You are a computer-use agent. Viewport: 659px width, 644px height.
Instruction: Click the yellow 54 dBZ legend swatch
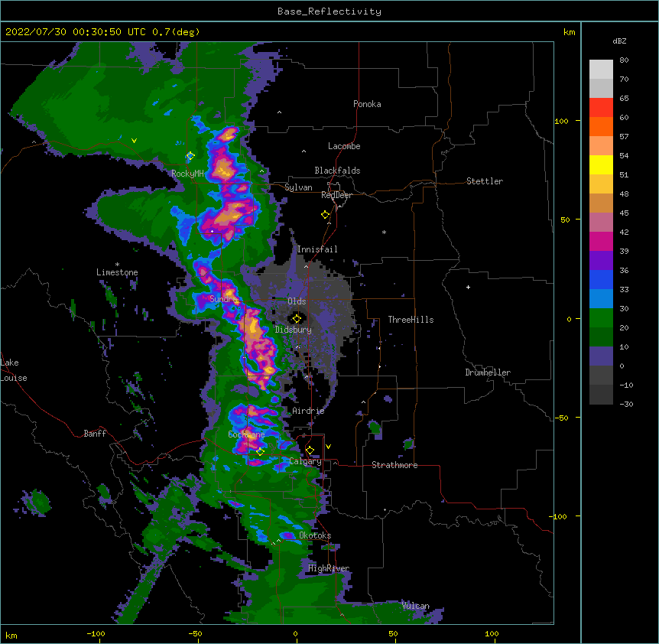tap(601, 164)
